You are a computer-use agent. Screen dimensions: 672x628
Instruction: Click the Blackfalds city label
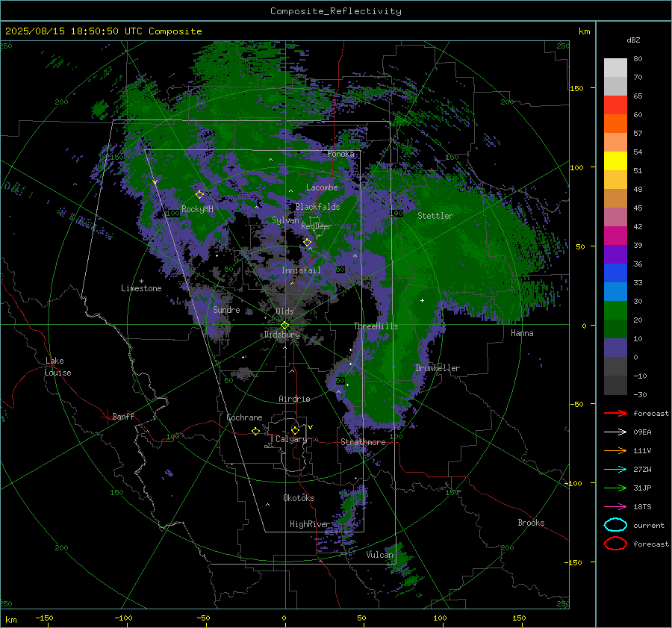[x=317, y=207]
